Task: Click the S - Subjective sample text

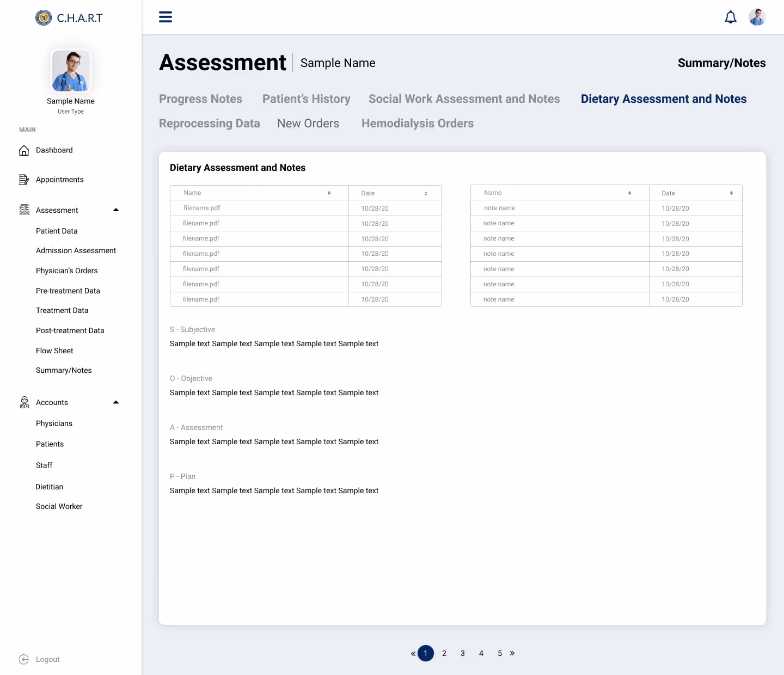Action: coord(274,343)
